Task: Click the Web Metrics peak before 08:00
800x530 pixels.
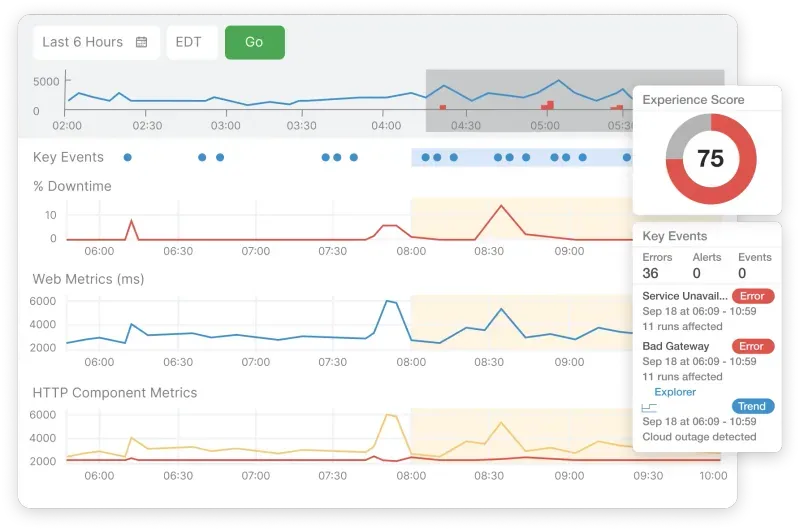Action: tap(389, 301)
